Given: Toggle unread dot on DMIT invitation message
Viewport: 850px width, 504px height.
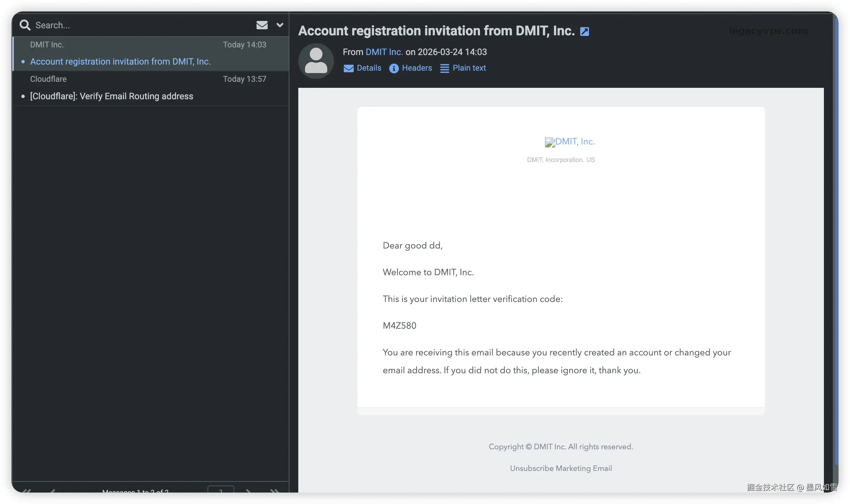Looking at the screenshot, I should pyautogui.click(x=23, y=62).
